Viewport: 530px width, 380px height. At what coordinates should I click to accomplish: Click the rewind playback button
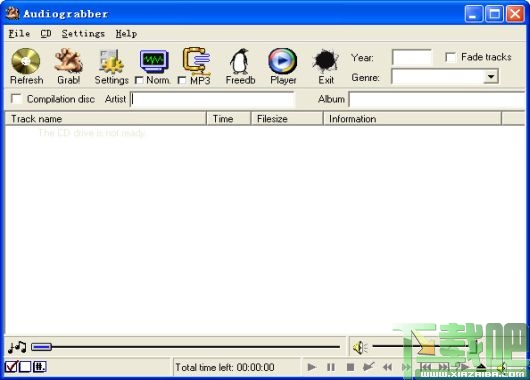coord(388,367)
